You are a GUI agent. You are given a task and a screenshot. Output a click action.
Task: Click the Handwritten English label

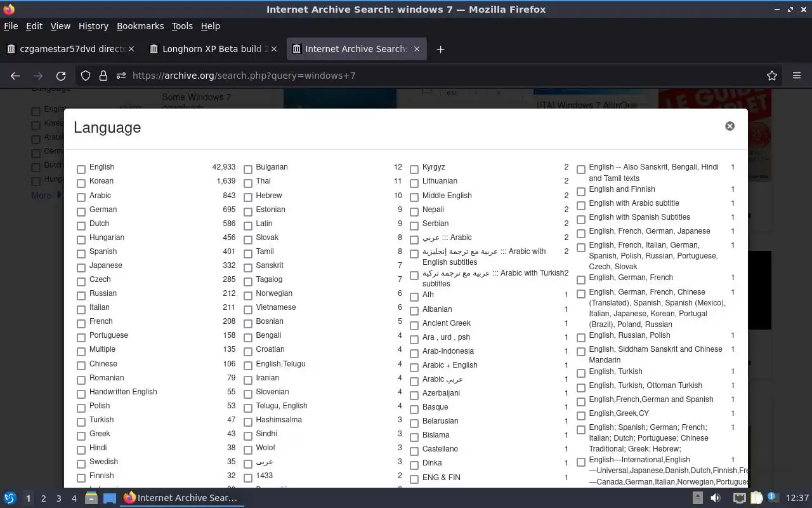pos(123,392)
